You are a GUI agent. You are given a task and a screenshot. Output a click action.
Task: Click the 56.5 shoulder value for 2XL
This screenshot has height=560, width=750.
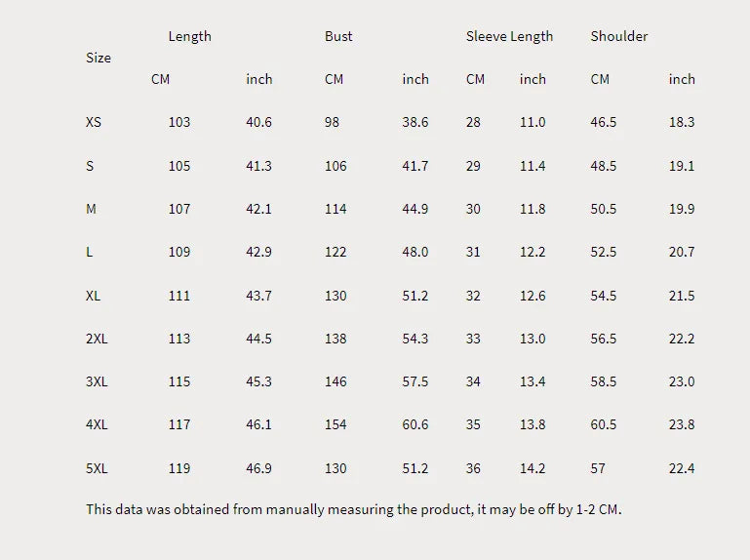pos(603,339)
